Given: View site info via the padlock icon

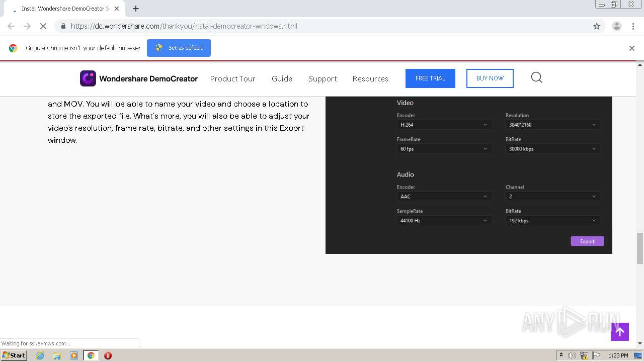Looking at the screenshot, I should click(x=63, y=26).
